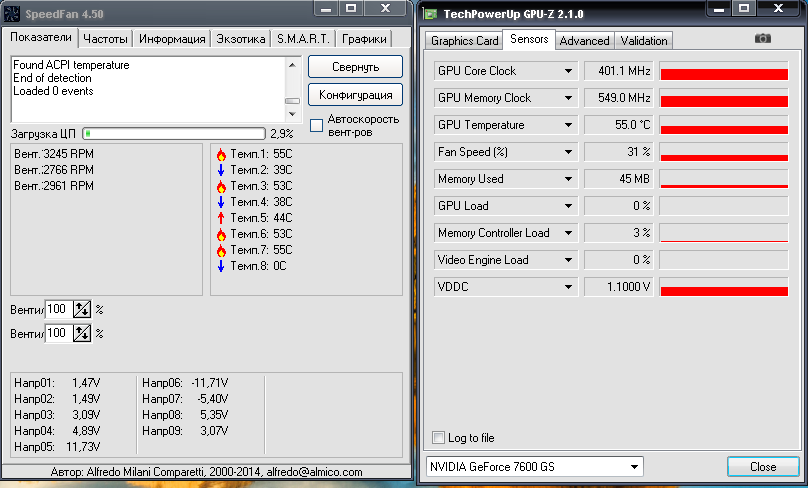Click the blue arrow icon beside Темп.8

tap(220, 266)
